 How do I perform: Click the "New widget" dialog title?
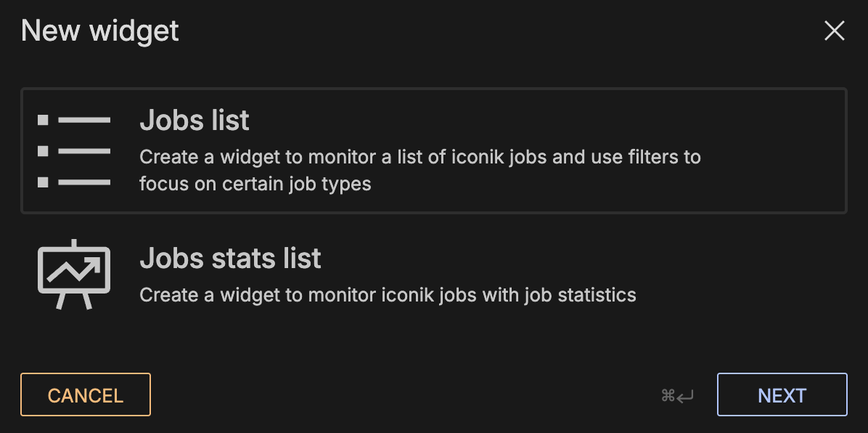100,31
